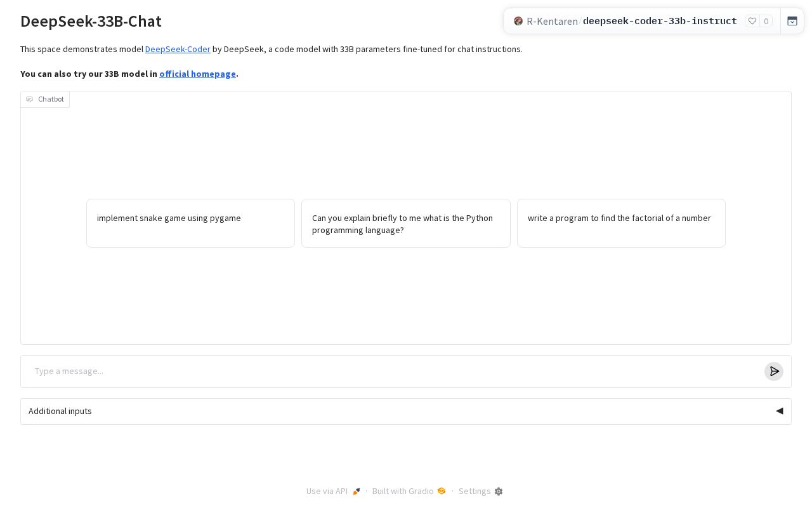
Task: Click the like count showing 0
Action: (x=766, y=21)
